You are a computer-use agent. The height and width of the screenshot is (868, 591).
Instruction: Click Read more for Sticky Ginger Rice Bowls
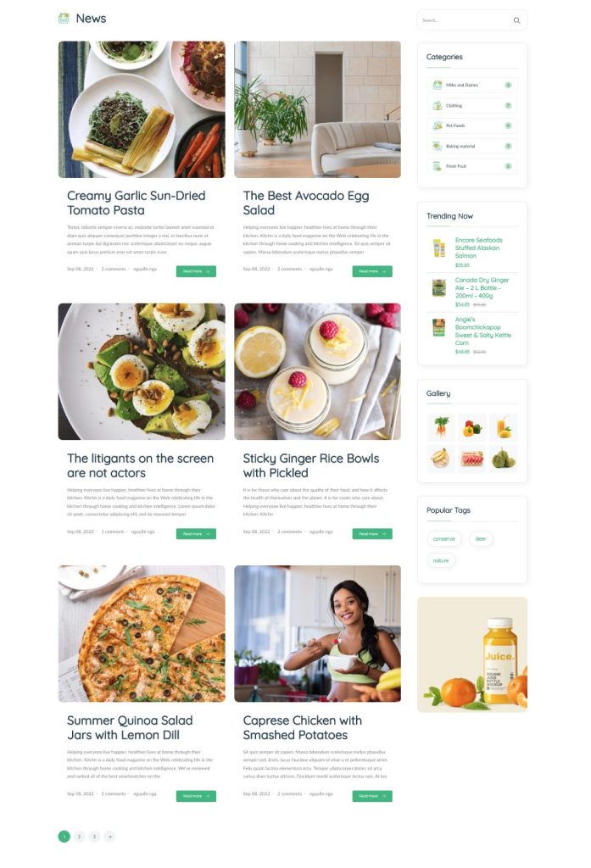[x=372, y=534]
